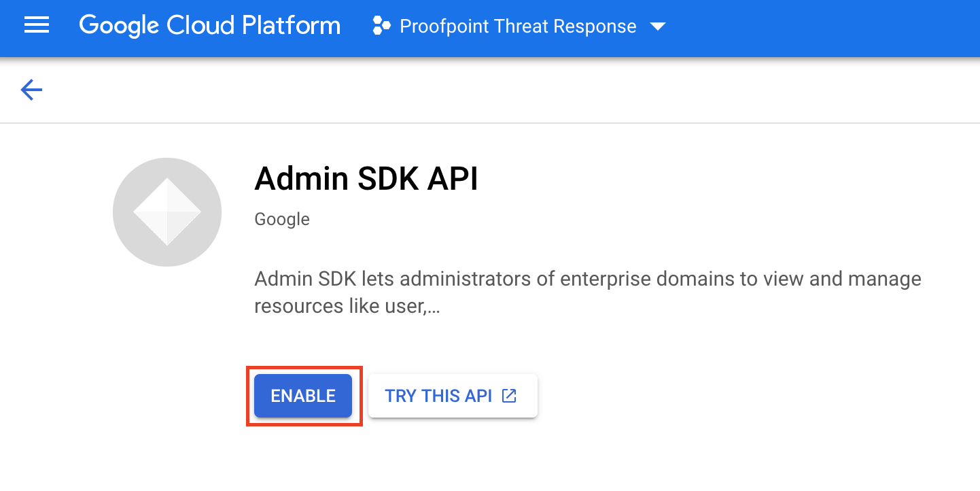Click the Google publisher name under the title
The image size is (980, 491).
282,220
